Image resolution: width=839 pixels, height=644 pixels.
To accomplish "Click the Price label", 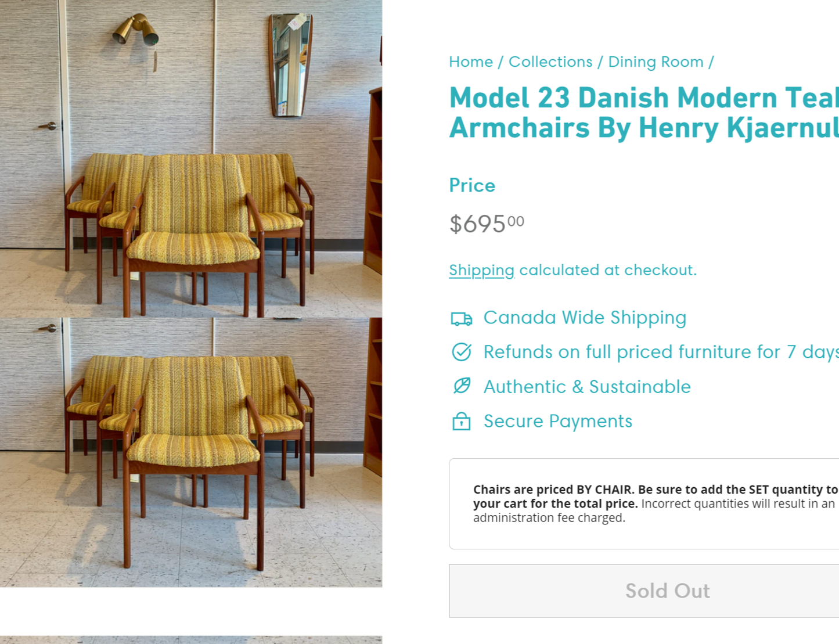I will point(472,185).
